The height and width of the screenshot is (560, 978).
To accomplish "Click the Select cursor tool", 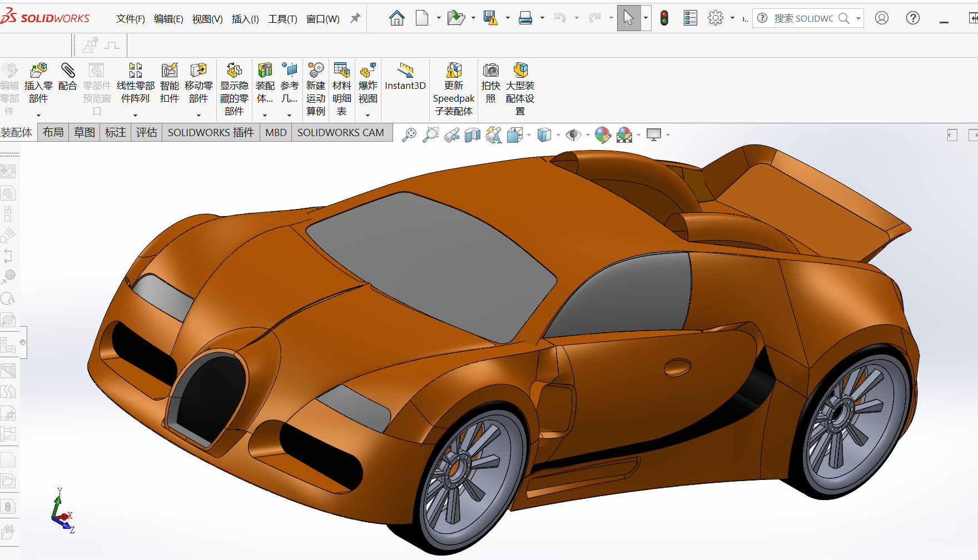I will [x=628, y=18].
